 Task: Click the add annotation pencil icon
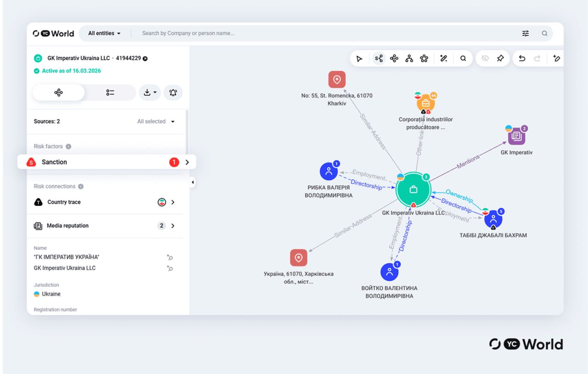click(x=556, y=58)
